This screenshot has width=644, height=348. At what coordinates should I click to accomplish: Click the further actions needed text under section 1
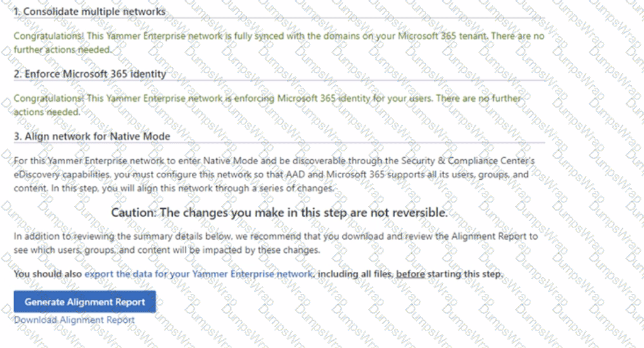(63, 50)
